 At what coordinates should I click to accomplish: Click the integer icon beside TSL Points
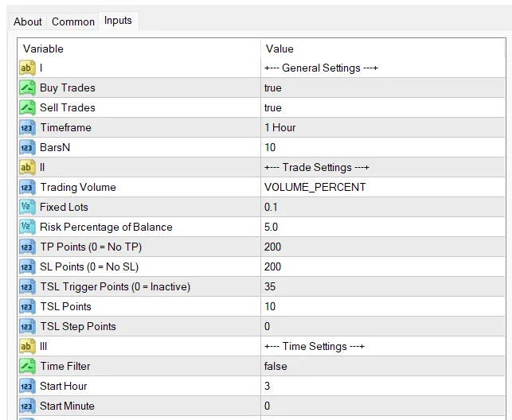(27, 307)
